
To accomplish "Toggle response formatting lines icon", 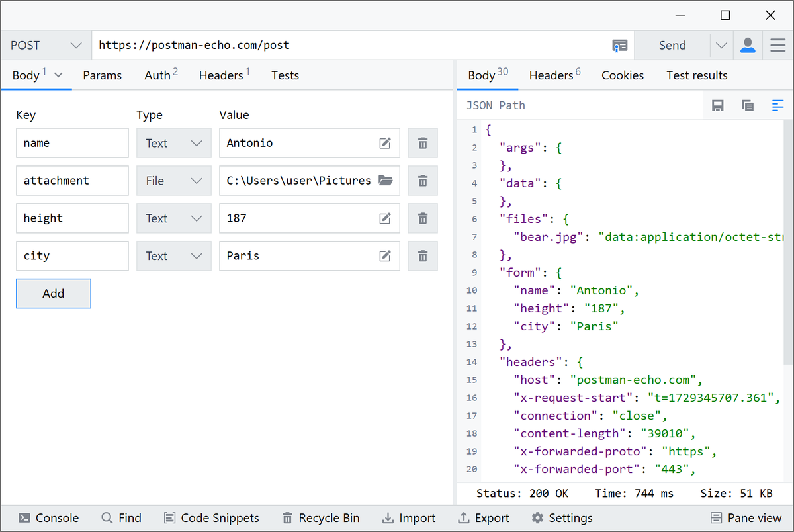I will click(x=777, y=105).
